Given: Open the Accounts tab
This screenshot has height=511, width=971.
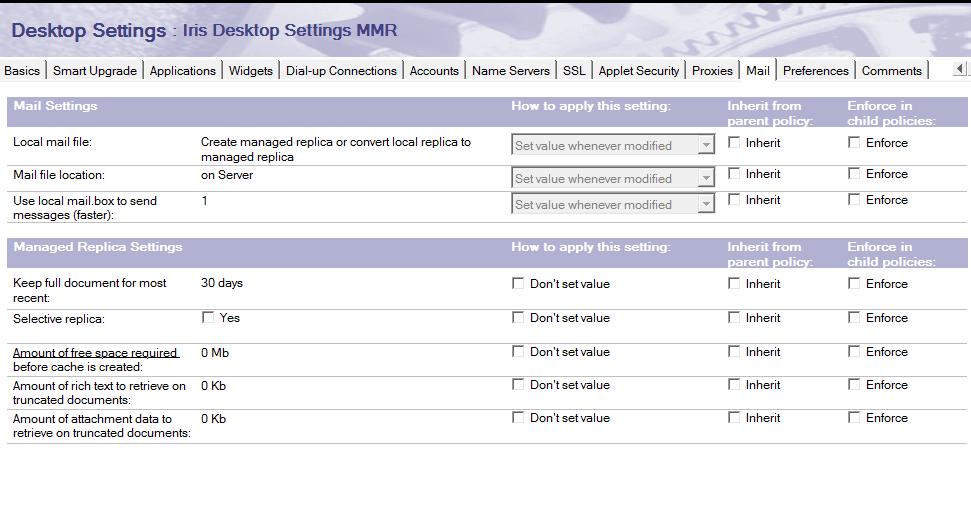Looking at the screenshot, I should (434, 71).
